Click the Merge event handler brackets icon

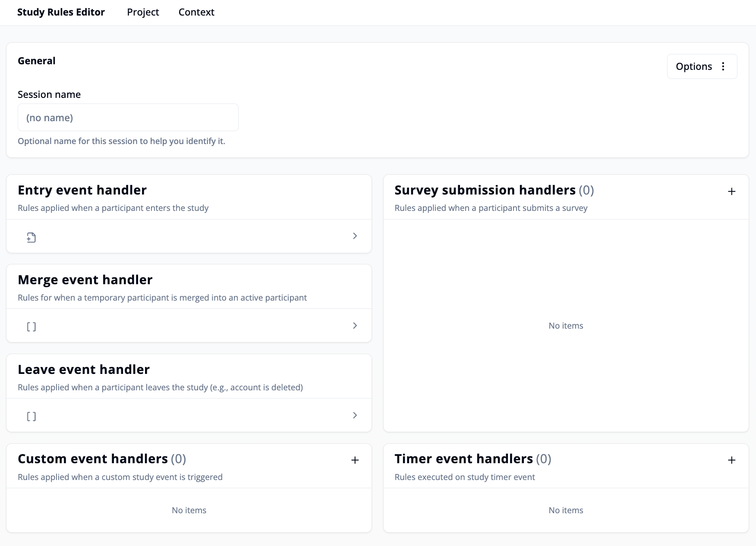[31, 326]
